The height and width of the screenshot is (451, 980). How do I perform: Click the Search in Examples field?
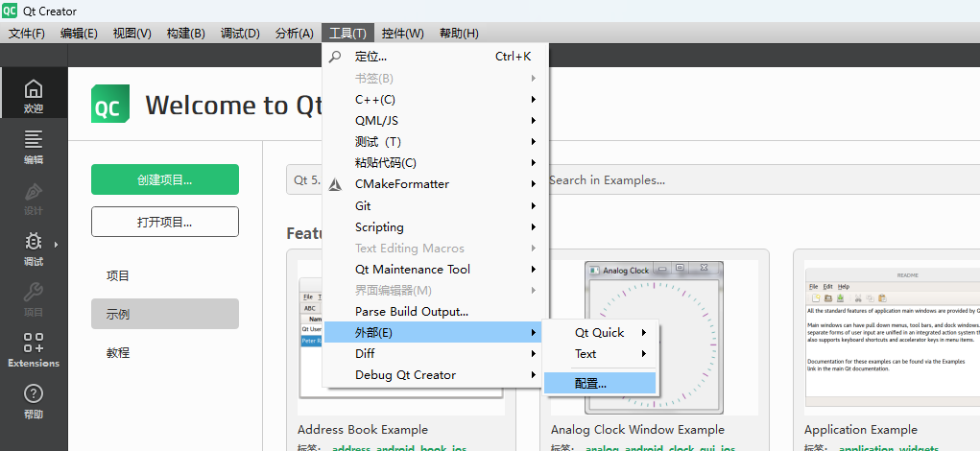click(764, 179)
